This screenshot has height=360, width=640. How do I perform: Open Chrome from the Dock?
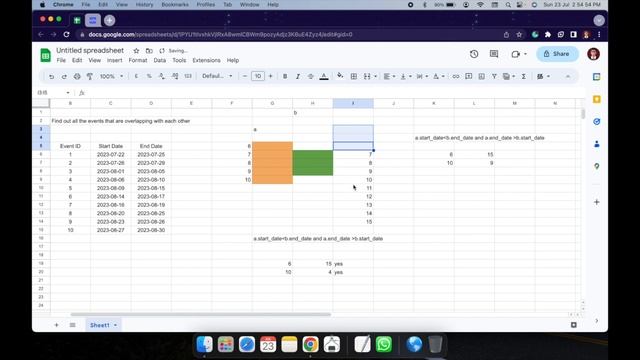coord(310,344)
